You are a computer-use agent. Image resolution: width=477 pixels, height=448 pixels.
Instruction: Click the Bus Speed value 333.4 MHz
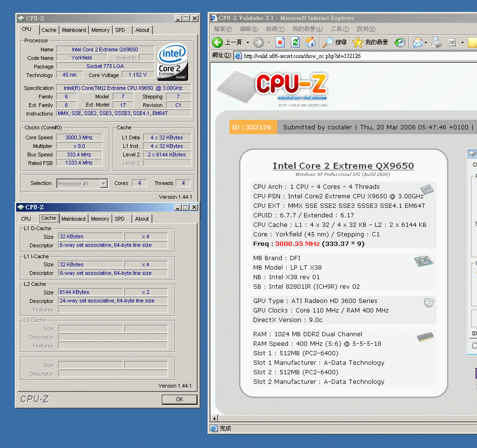pyautogui.click(x=79, y=155)
